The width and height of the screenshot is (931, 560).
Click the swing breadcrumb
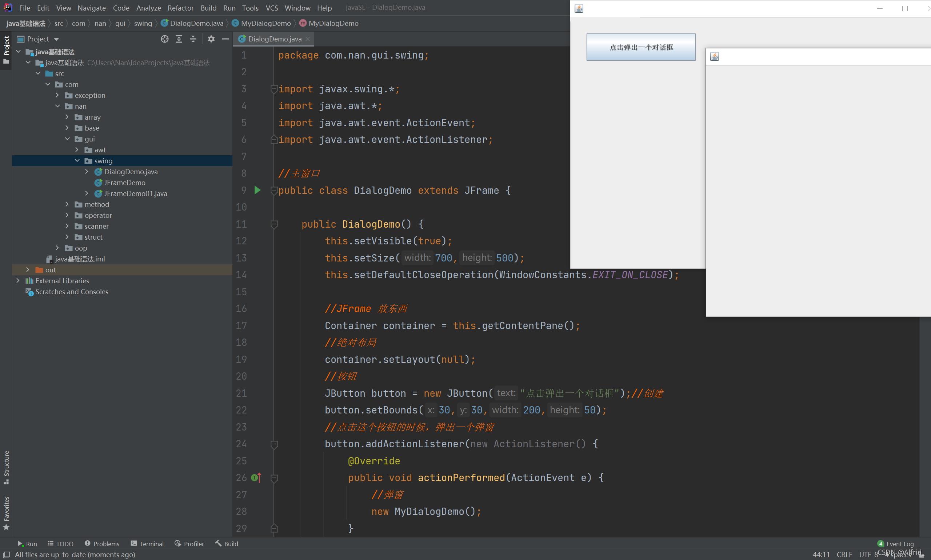tap(143, 23)
